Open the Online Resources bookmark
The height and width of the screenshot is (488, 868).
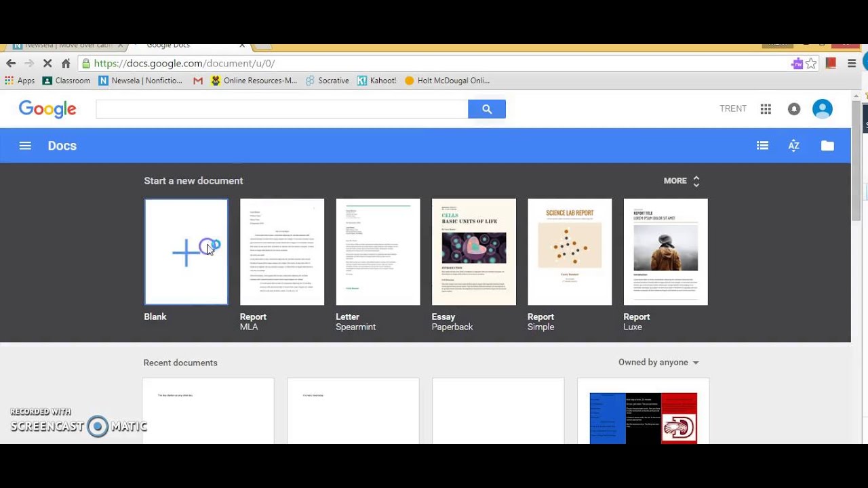(x=254, y=80)
